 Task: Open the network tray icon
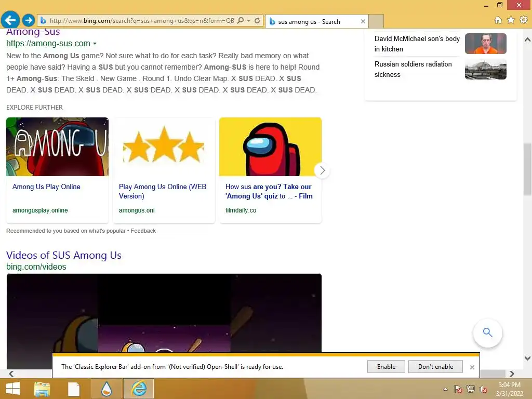tap(471, 389)
